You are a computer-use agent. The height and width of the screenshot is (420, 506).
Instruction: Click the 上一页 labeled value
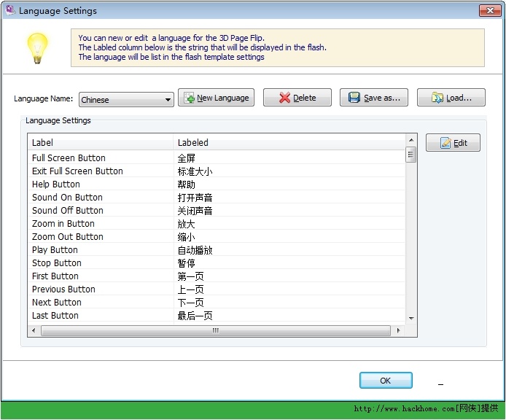tap(191, 289)
